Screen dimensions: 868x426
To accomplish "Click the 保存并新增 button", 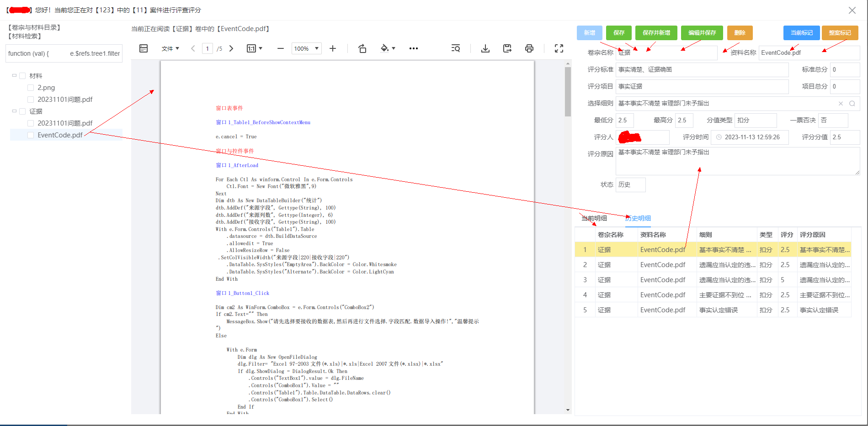I will pyautogui.click(x=656, y=33).
